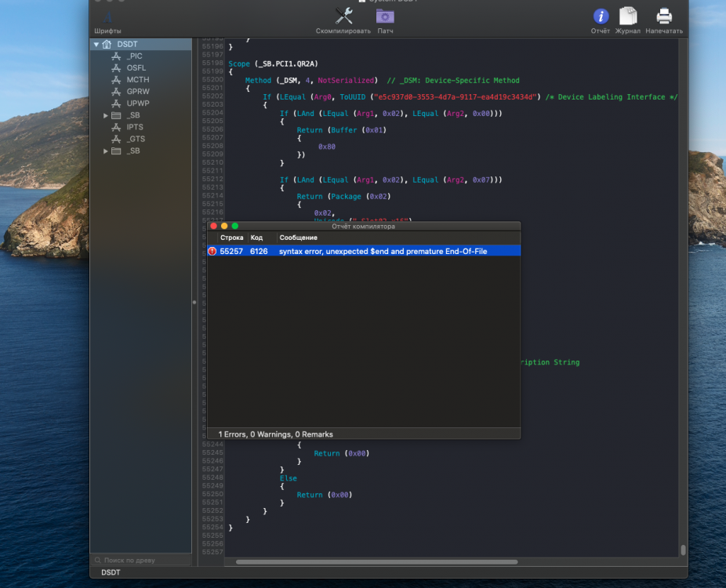The width and height of the screenshot is (726, 588).
Task: Expand the first _SB folder node
Action: [x=106, y=115]
